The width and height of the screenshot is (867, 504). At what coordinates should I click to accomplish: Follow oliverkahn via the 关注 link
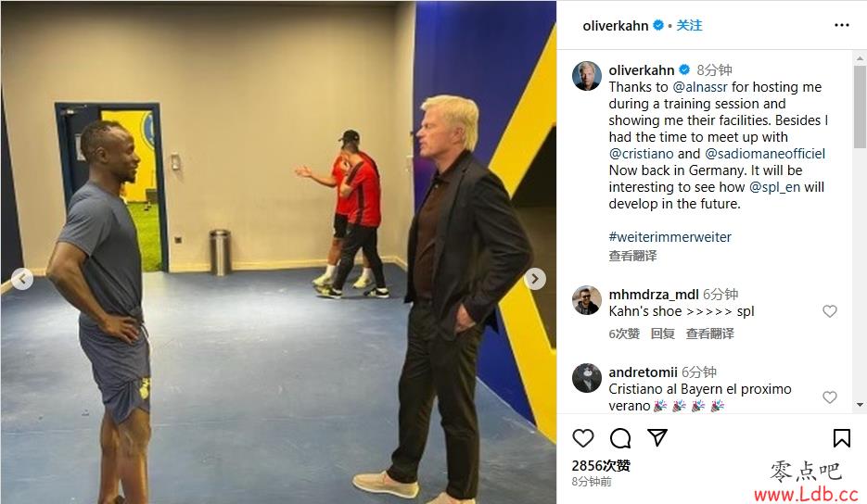coord(689,25)
